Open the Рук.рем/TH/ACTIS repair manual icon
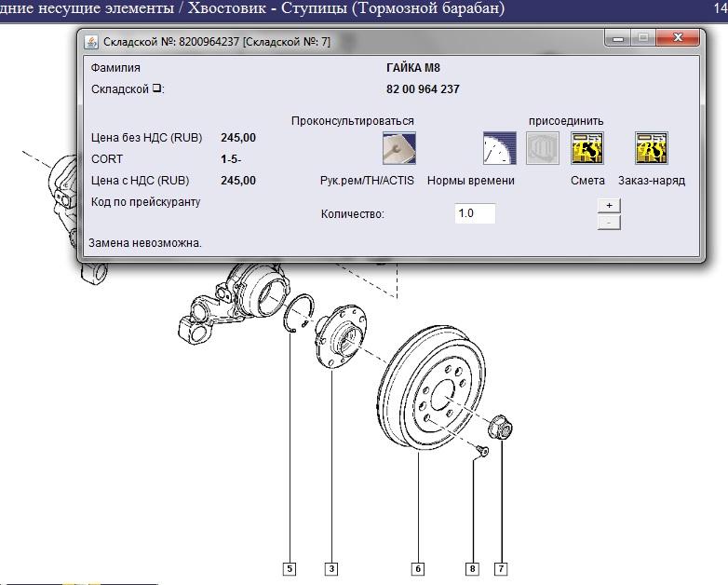728x585 pixels. click(x=399, y=148)
